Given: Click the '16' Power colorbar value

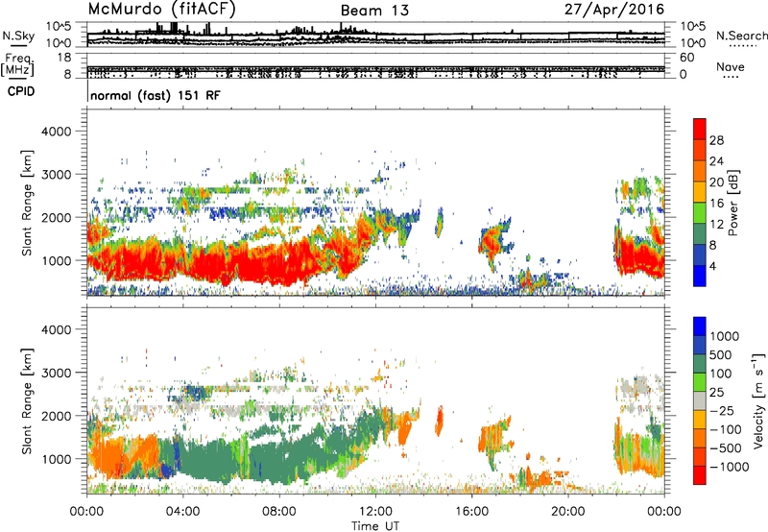Looking at the screenshot, I should click(x=716, y=204).
